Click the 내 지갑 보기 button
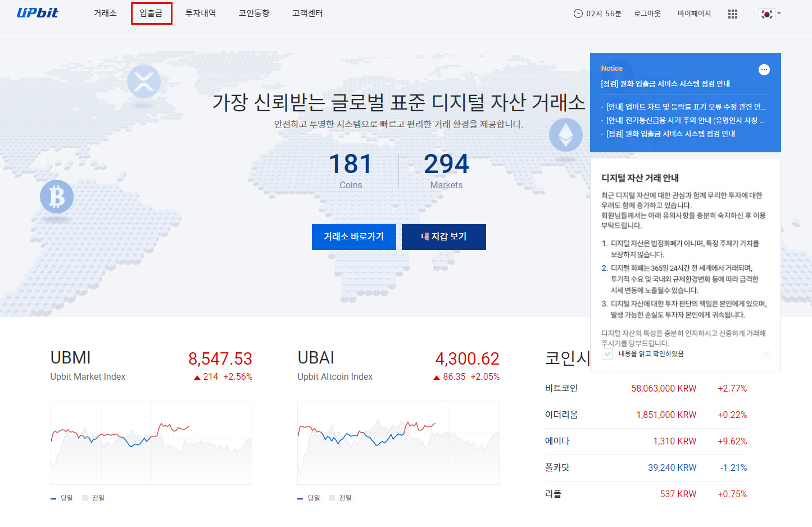This screenshot has height=527, width=812. [x=444, y=237]
